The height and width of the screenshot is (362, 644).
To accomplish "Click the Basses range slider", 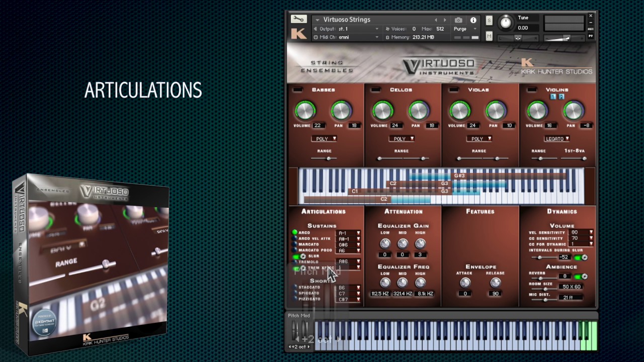I will click(324, 158).
